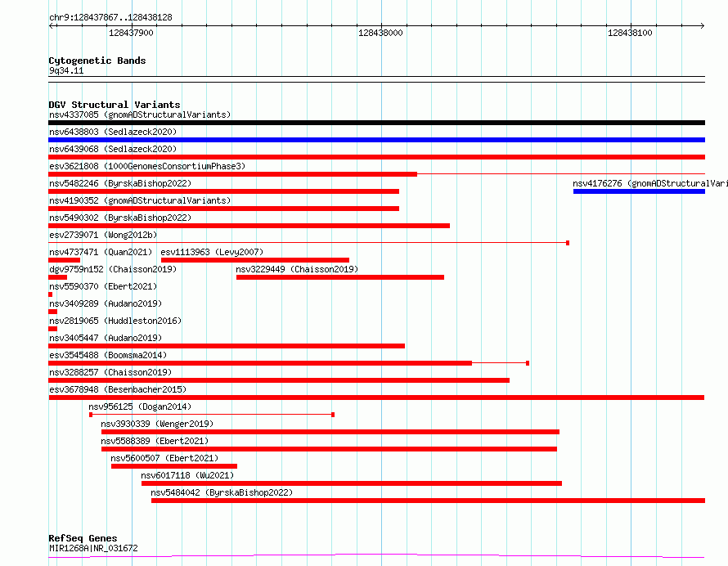Open nsv4190352 (gnomADStructuralVariants) label
The width and height of the screenshot is (728, 566).
click(140, 200)
